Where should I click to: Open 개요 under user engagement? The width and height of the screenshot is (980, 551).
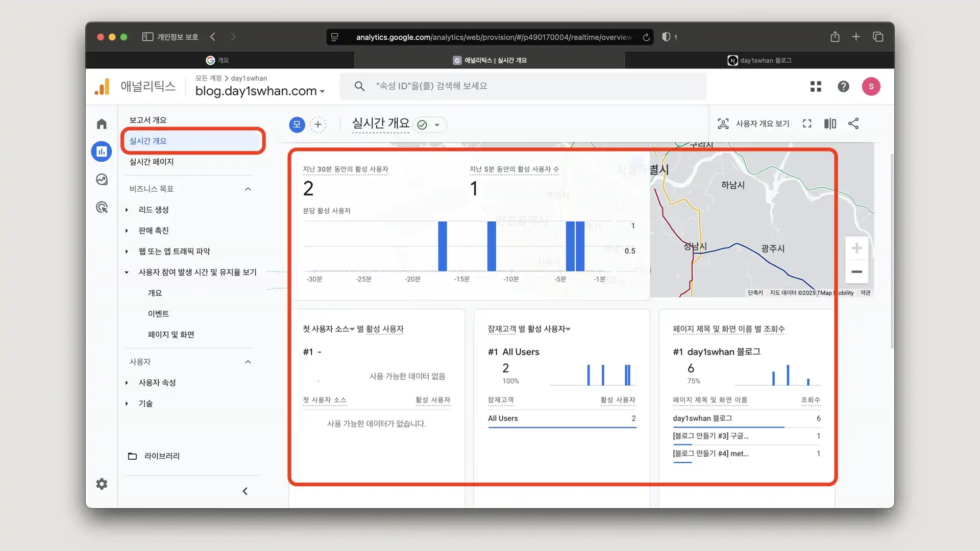155,293
